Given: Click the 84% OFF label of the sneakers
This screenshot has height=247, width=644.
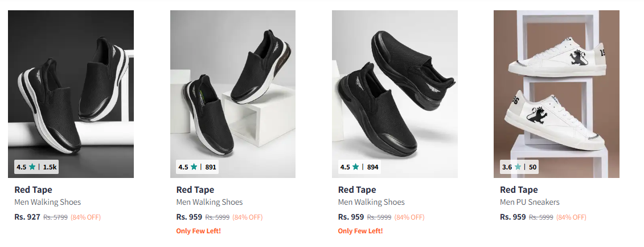Looking at the screenshot, I should pyautogui.click(x=571, y=217).
